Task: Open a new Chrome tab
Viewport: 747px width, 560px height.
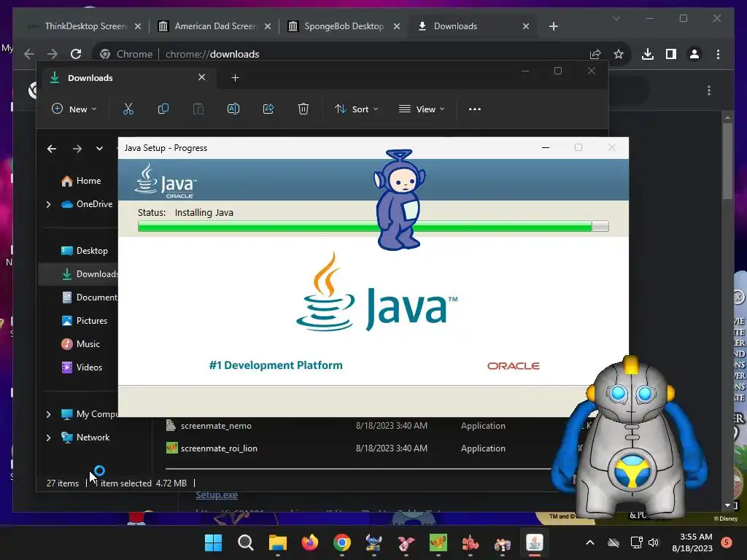Action: coord(553,26)
